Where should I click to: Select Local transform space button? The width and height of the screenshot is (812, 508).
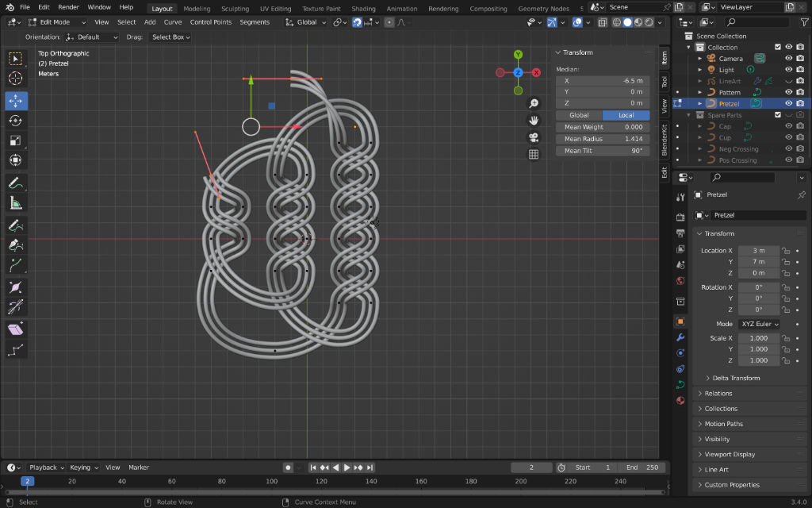pyautogui.click(x=626, y=115)
